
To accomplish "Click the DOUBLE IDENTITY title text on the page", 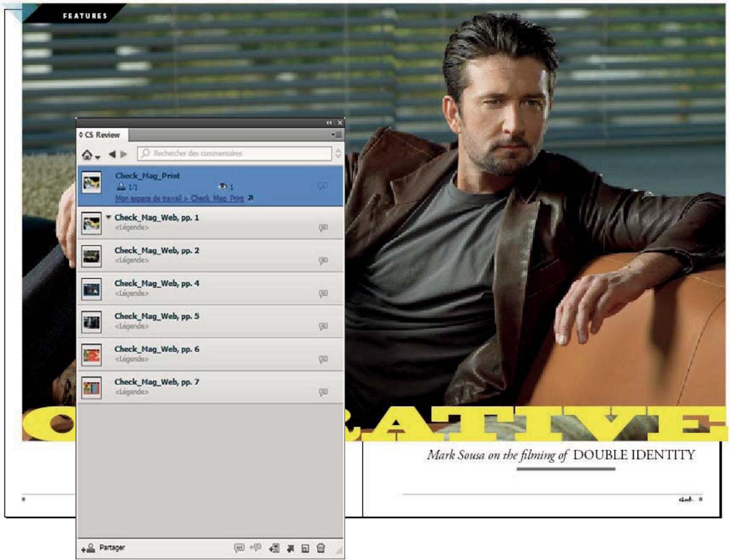I will (x=634, y=454).
